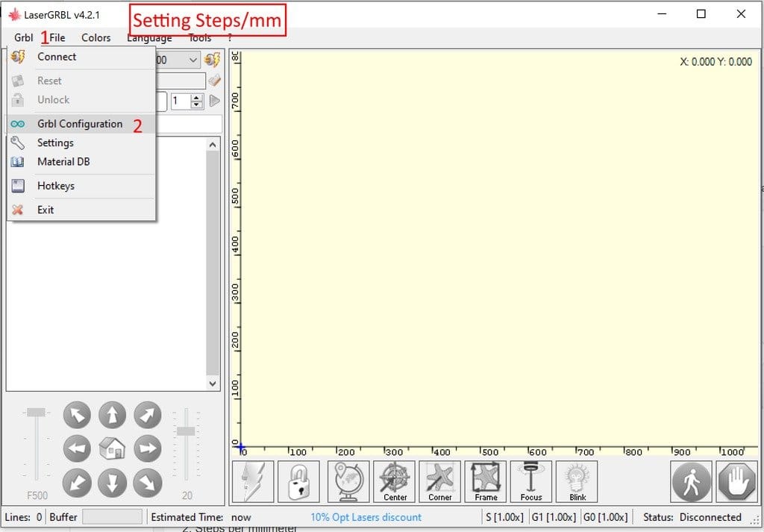Click the Corner custom button
The width and height of the screenshot is (764, 532).
coord(440,481)
